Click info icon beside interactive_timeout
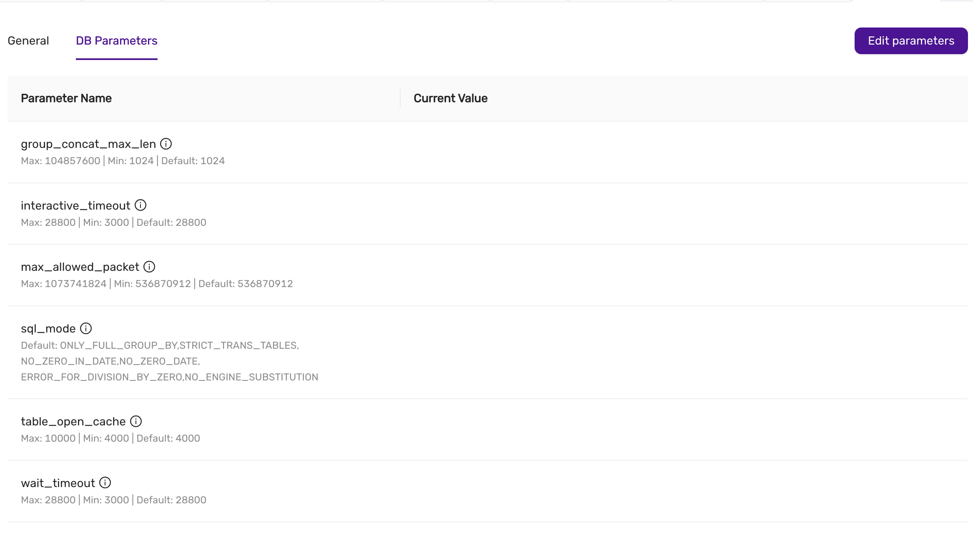The width and height of the screenshot is (973, 560). pos(140,205)
